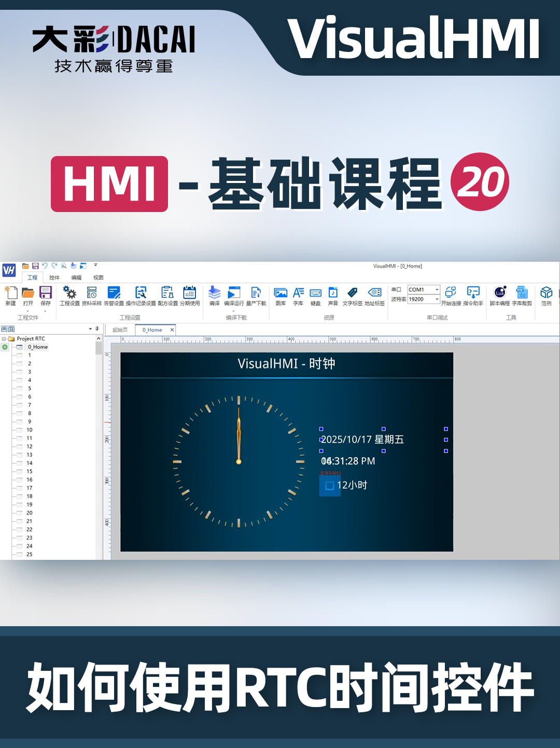Select the 起始页 start page tab
560x748 pixels.
pos(121,330)
